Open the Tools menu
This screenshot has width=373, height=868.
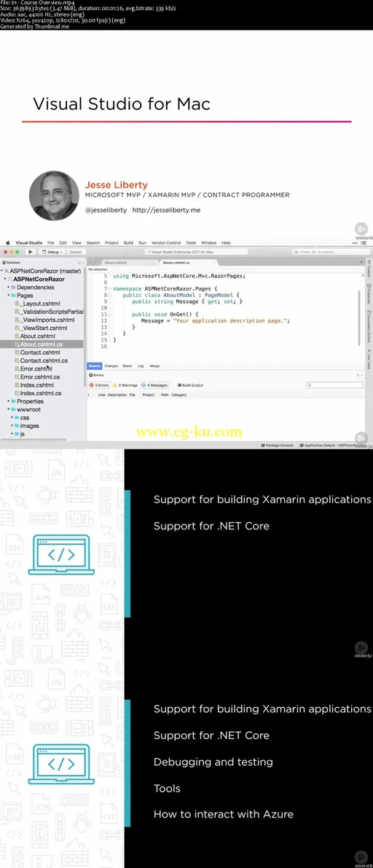click(191, 242)
